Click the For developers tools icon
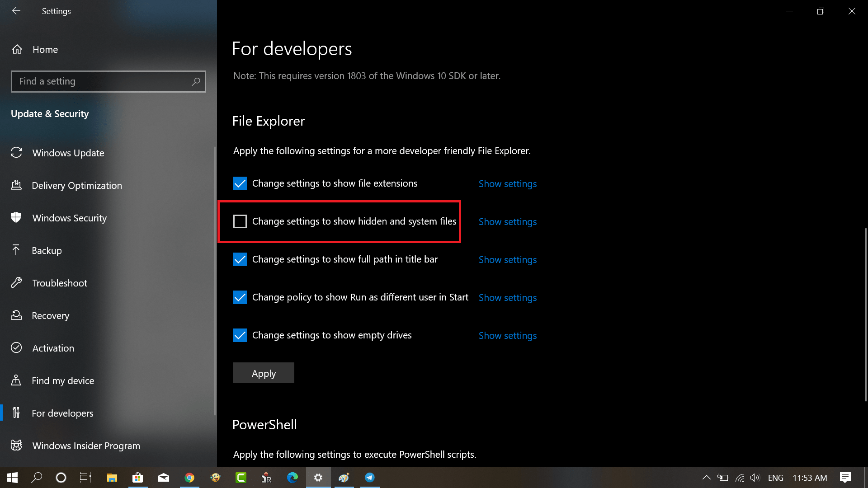868x488 pixels. point(16,413)
